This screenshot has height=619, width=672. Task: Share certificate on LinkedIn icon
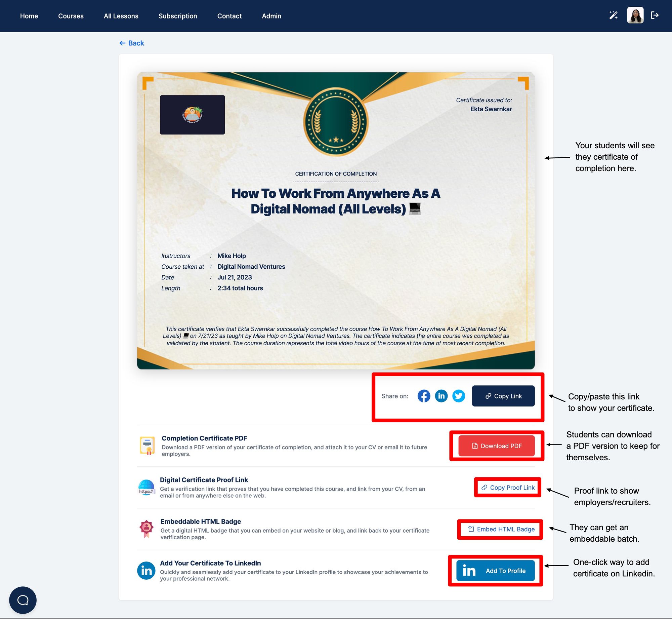441,396
